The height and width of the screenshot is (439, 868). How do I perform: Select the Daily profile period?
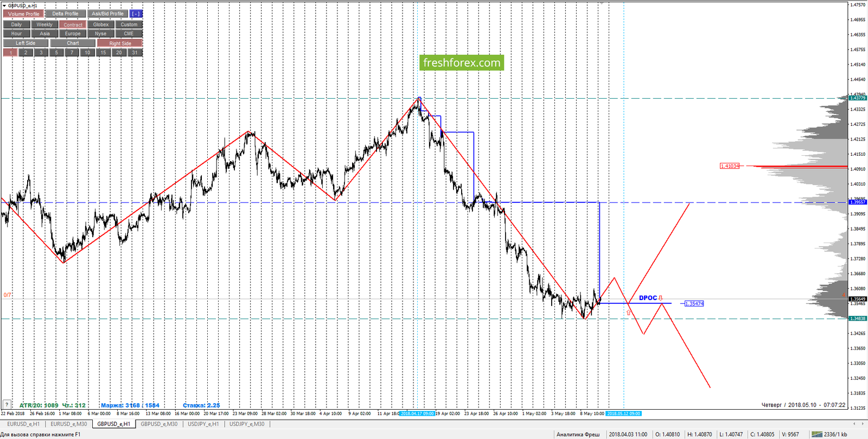[16, 24]
